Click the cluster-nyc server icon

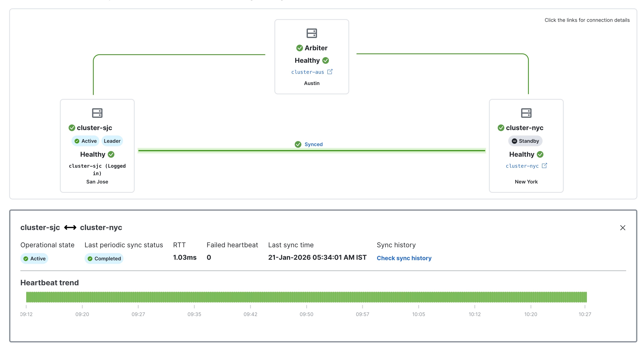point(526,113)
